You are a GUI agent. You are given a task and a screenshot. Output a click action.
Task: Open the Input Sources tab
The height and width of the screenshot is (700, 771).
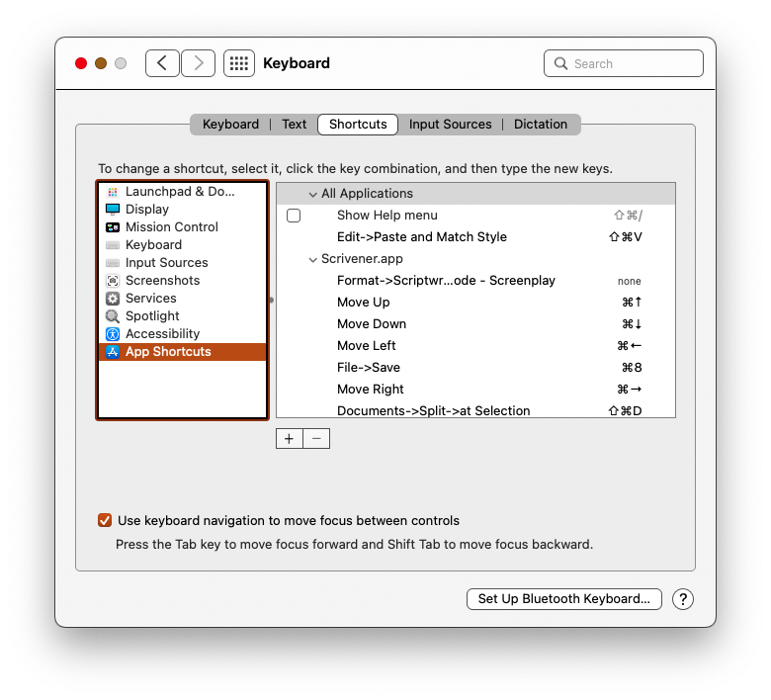click(451, 124)
